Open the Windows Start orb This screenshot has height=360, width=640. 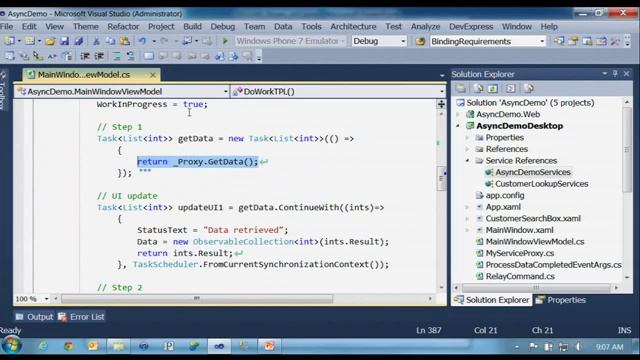pos(11,345)
